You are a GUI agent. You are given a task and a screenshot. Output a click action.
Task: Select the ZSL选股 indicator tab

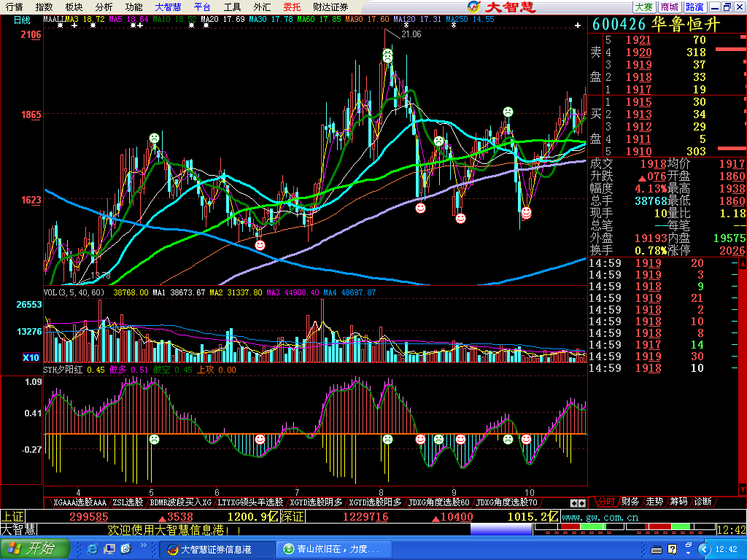coord(128,502)
